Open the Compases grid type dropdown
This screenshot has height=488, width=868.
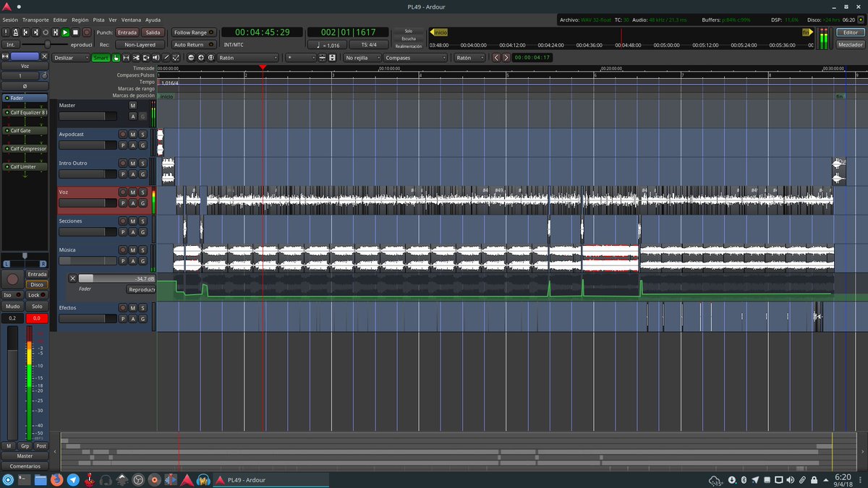415,57
